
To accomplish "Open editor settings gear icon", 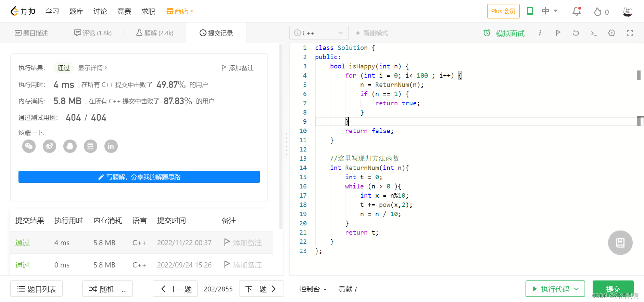I will pyautogui.click(x=612, y=33).
